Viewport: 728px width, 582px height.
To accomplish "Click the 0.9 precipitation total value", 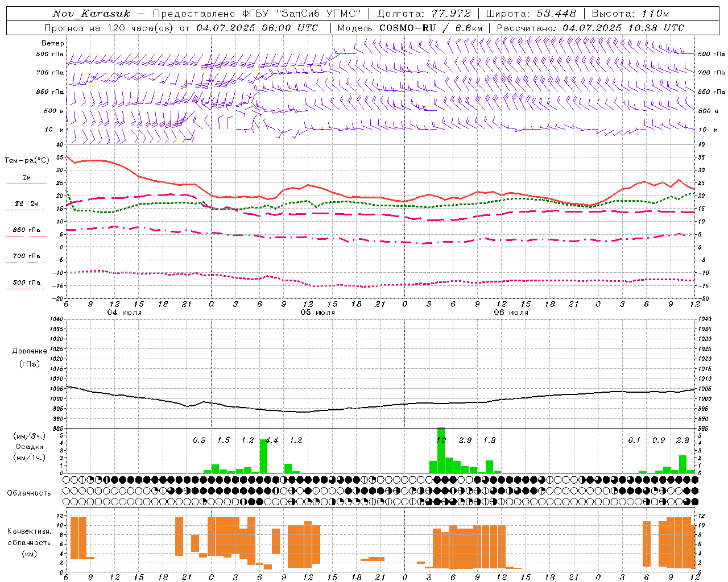I will 659,440.
